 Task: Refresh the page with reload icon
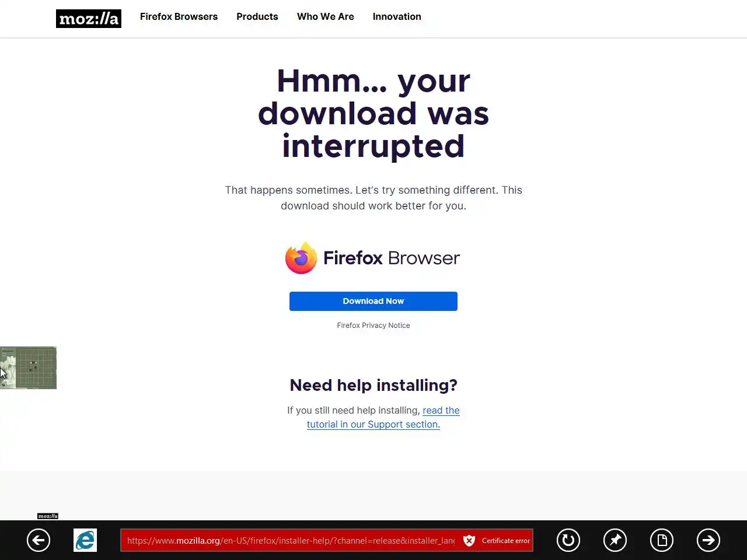click(x=568, y=540)
